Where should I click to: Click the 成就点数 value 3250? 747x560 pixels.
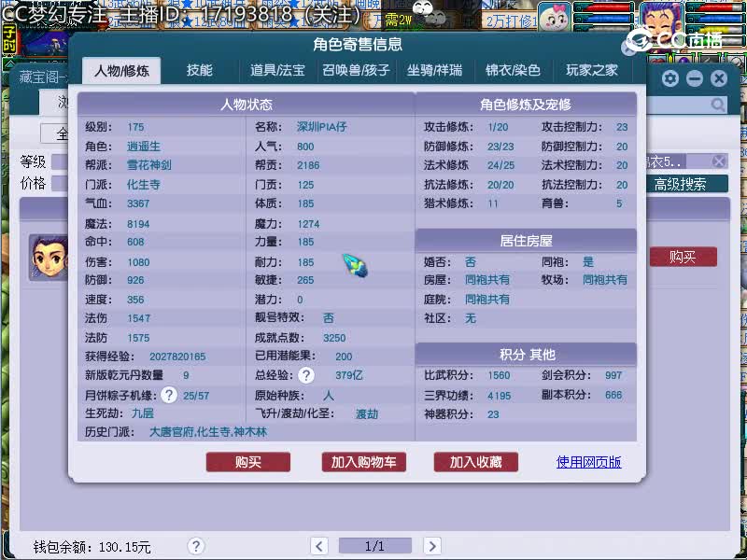(x=334, y=338)
